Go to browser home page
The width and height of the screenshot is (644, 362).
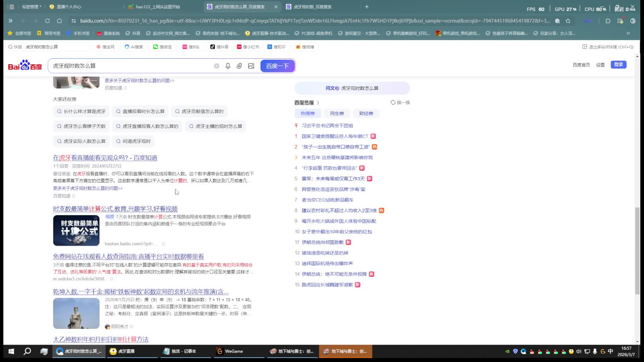coord(59,21)
